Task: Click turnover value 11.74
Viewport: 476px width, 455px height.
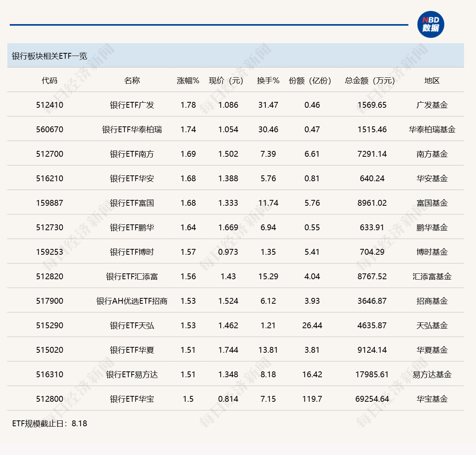Action: (x=268, y=203)
